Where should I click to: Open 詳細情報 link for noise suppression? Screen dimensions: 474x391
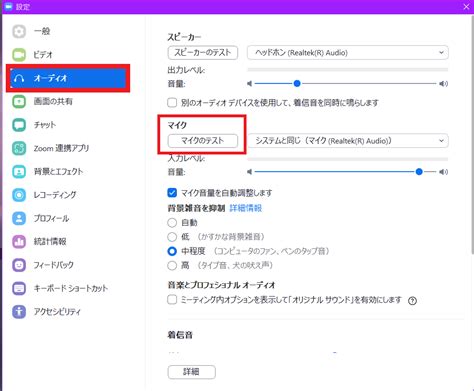[246, 208]
